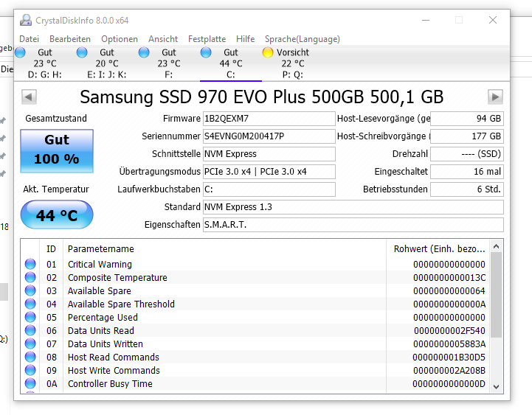Click scroll down arrow of SMART list

(496, 386)
